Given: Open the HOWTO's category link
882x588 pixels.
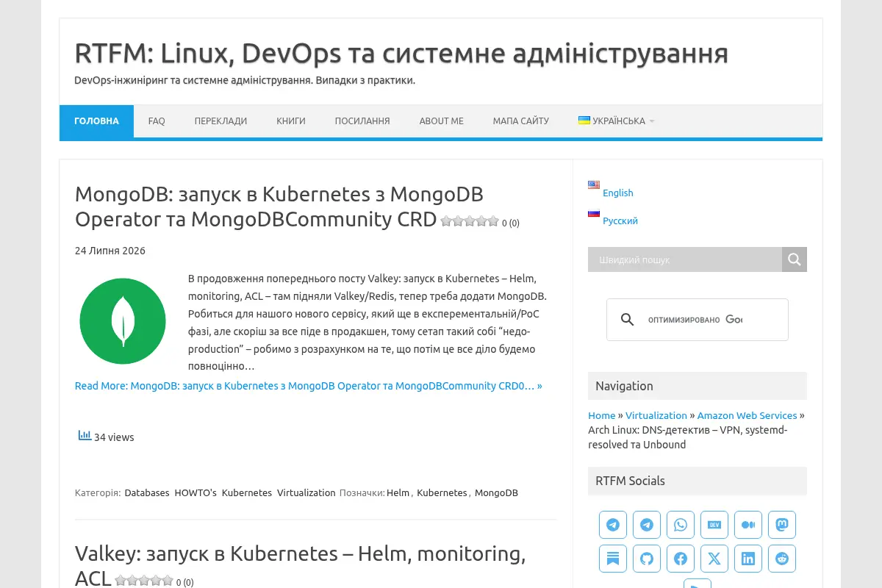Looking at the screenshot, I should [x=196, y=492].
